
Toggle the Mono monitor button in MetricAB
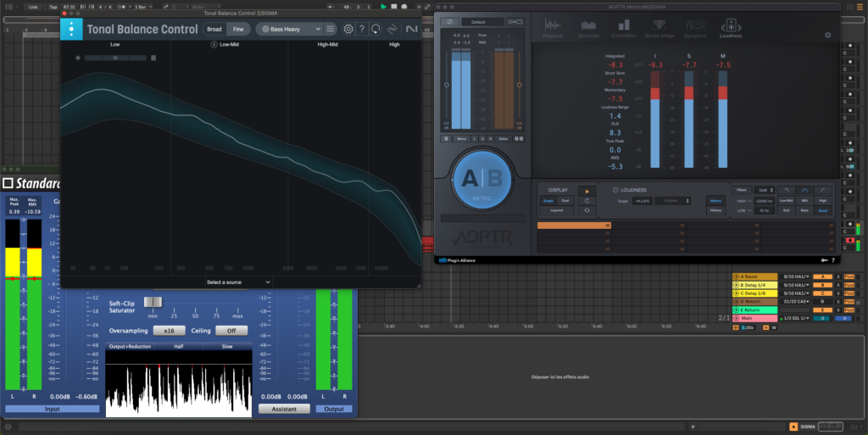(x=462, y=138)
